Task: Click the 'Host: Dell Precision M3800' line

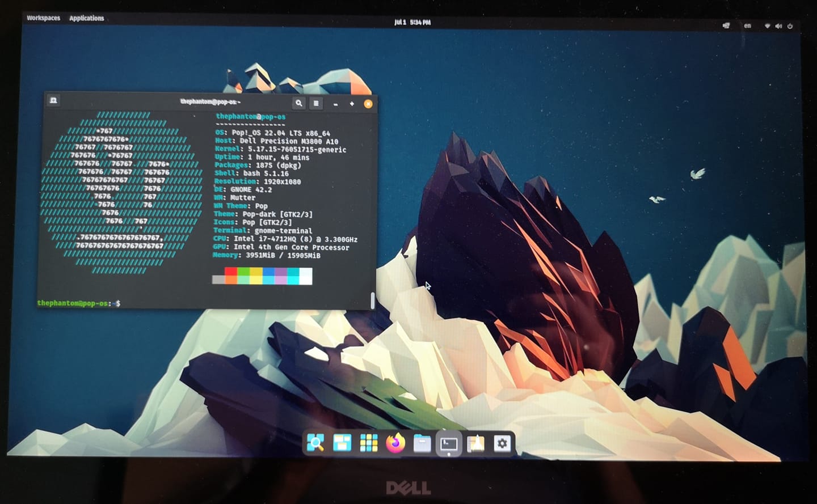Action: pos(276,141)
